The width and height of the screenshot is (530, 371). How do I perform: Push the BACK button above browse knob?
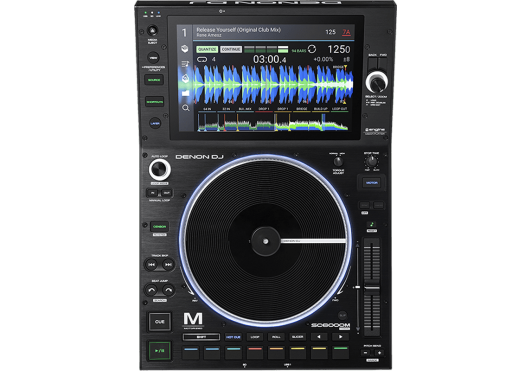tap(372, 64)
